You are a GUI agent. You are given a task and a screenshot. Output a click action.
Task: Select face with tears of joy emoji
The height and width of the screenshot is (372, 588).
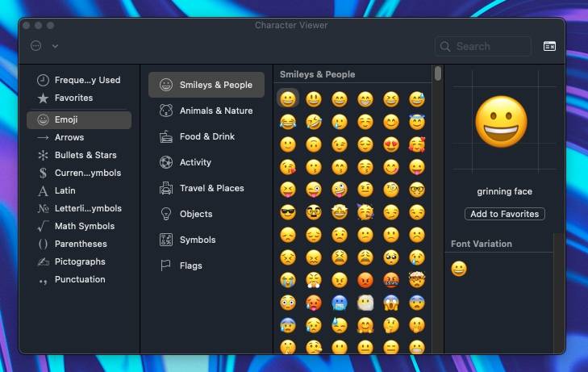[x=288, y=122]
